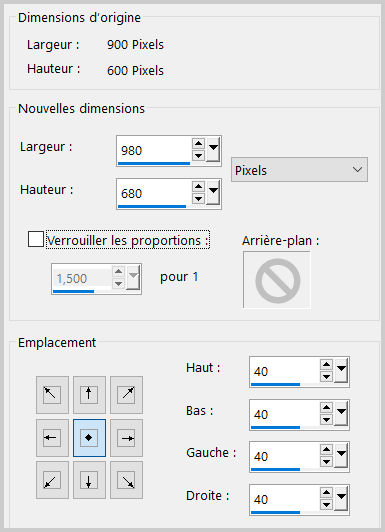Select the bottom-right placement arrow
Viewport: 385px width, 532px height.
tap(127, 480)
